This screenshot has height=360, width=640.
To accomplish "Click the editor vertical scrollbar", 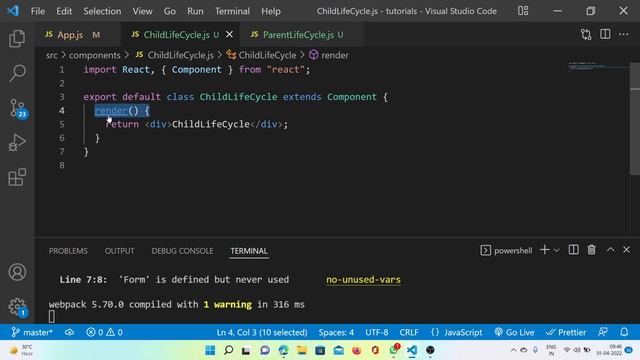I will point(635,119).
